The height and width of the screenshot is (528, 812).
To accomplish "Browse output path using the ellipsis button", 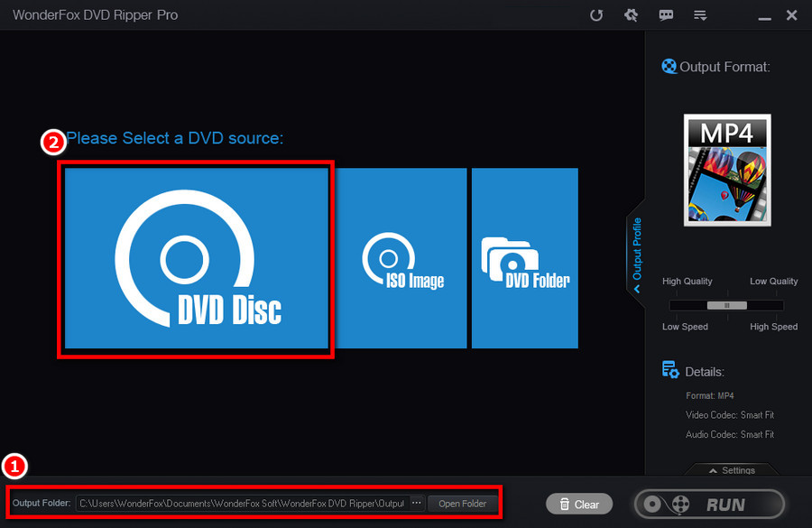I will pyautogui.click(x=417, y=504).
